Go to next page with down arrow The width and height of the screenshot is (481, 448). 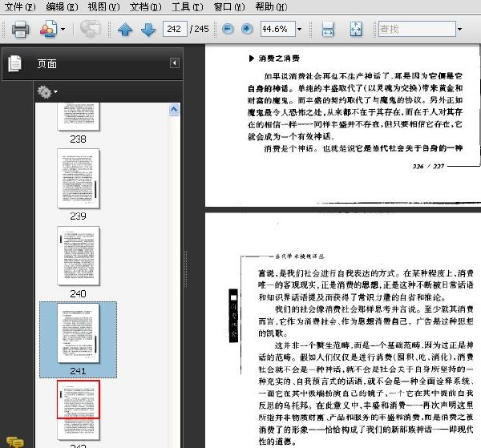(148, 30)
